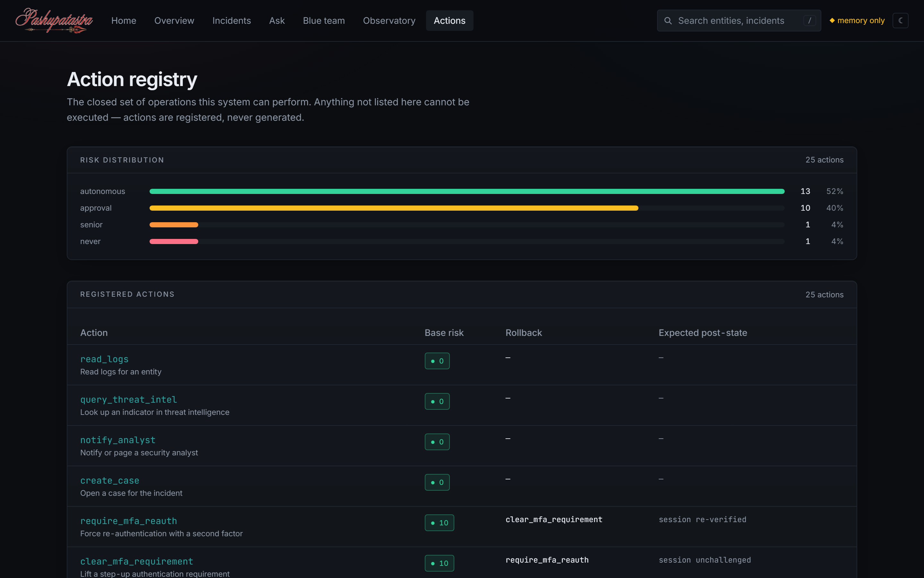Click the Rollback column header
924x578 pixels.
click(x=524, y=333)
